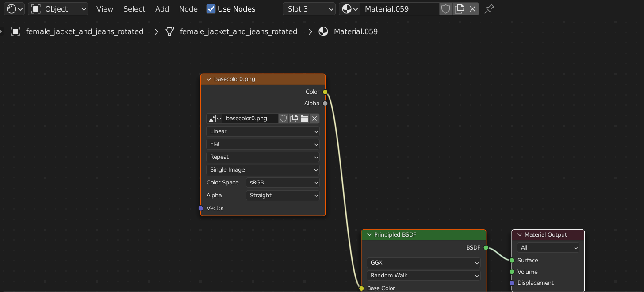Expand the Linear interpolation dropdown
This screenshot has width=644, height=292.
pos(263,131)
